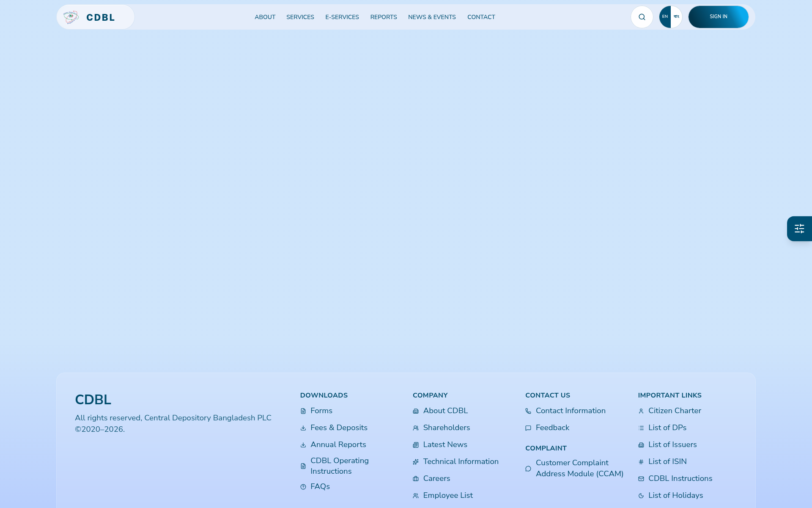This screenshot has width=812, height=508.
Task: Click the briefcase icon beside Careers
Action: pyautogui.click(x=416, y=479)
